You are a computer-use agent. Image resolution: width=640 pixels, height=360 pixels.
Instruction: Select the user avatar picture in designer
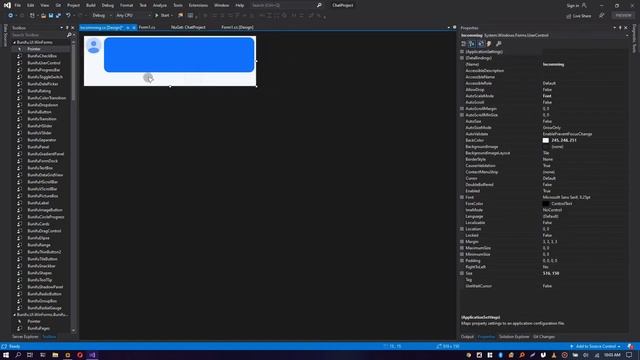93,46
